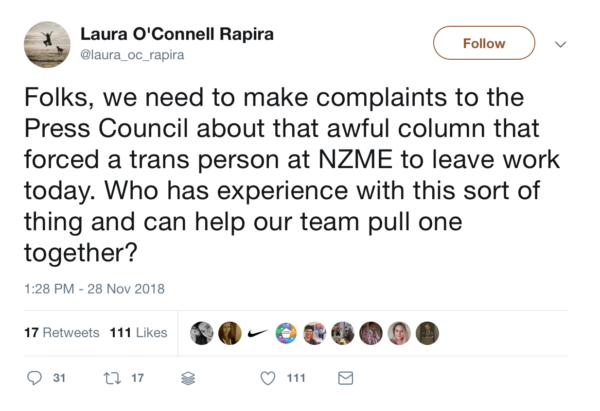The width and height of the screenshot is (600, 411).
Task: Click the reply speech bubble icon
Action: (35, 379)
